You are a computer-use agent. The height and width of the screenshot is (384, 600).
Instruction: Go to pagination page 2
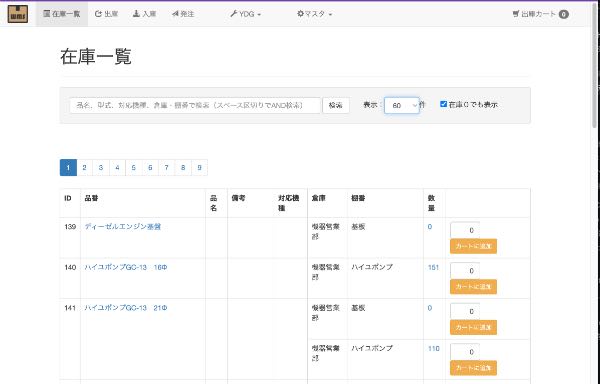click(x=85, y=168)
